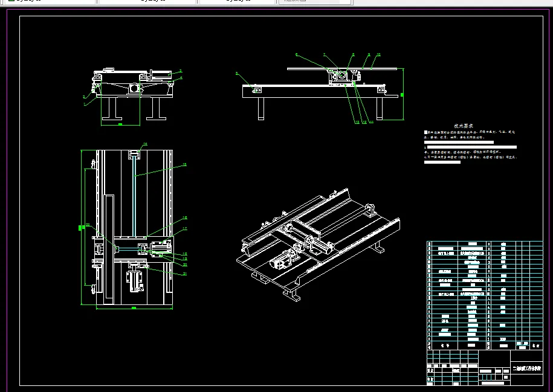
Task: Click part callout number 15
Action: click(x=184, y=164)
